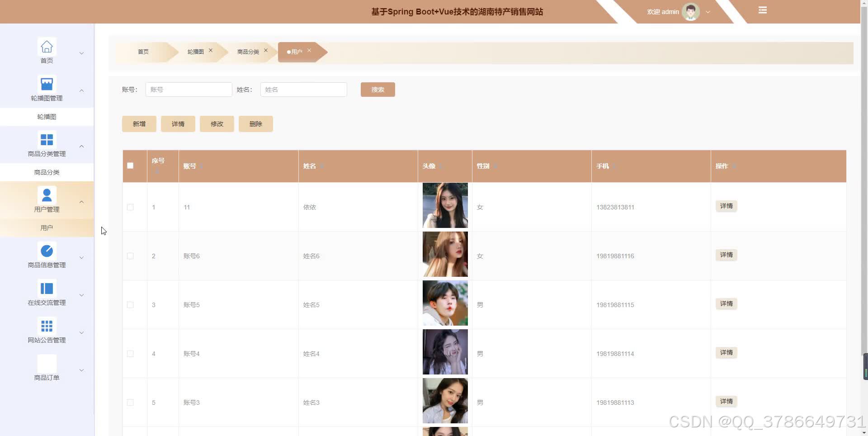The height and width of the screenshot is (436, 868).
Task: Click the hamburger menu icon in header
Action: coord(763,10)
